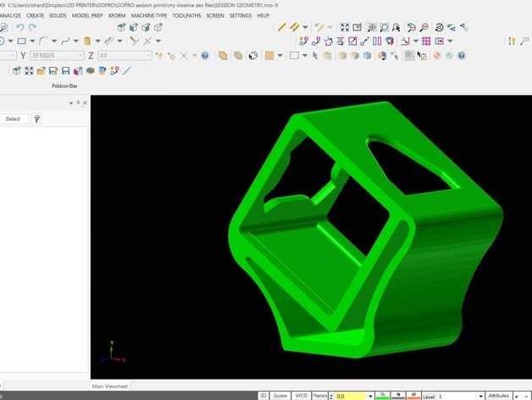Click the WCS status bar button
The height and width of the screenshot is (400, 532).
[x=301, y=396]
